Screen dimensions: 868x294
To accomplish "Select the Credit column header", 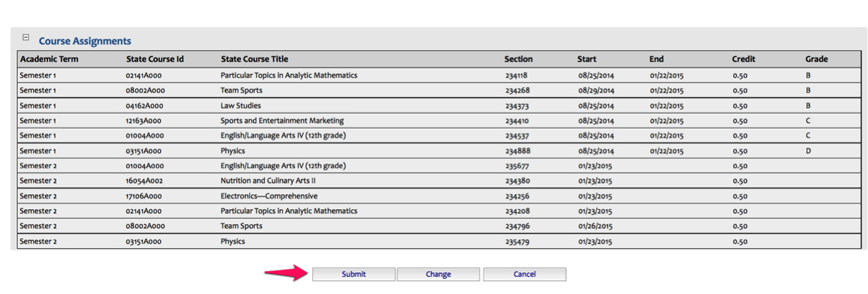I will [x=743, y=59].
